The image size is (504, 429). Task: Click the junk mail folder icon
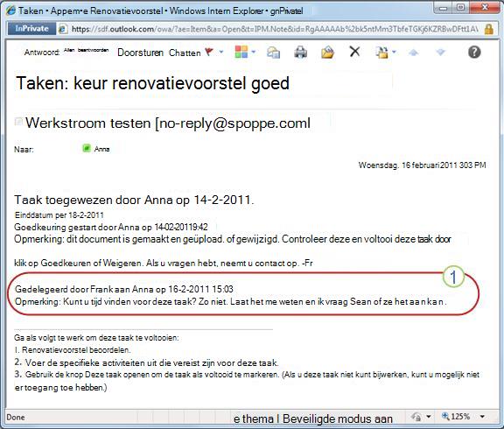point(381,53)
